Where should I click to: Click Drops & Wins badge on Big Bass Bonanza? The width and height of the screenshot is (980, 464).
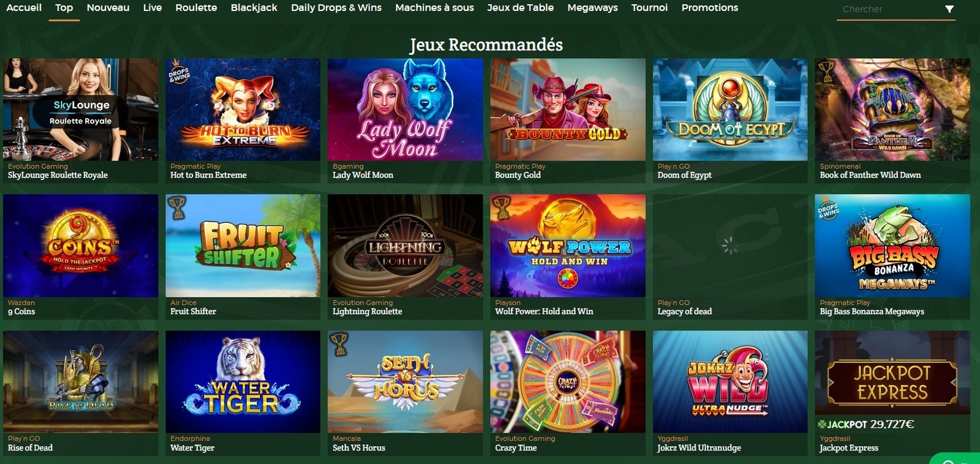pos(828,209)
